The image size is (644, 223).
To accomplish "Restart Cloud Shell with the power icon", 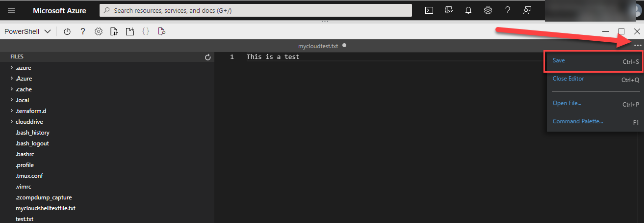I will click(67, 31).
